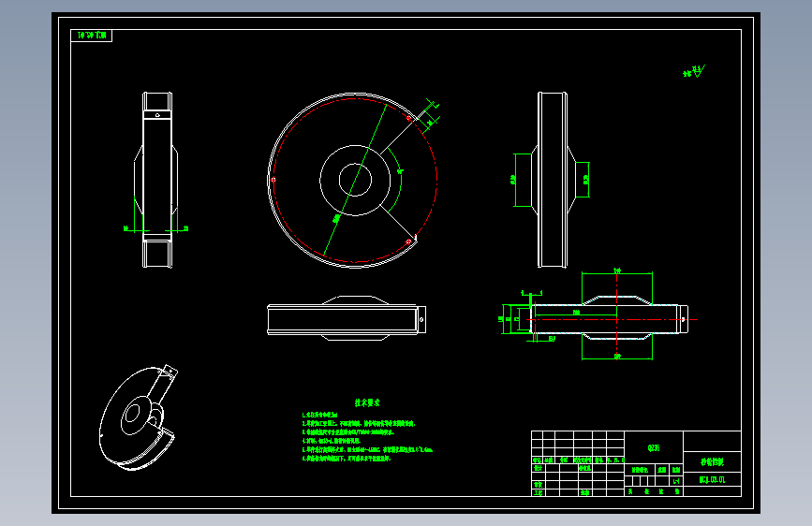The height and width of the screenshot is (526, 812).
Task: Select the green angle dimension arc in front view
Action: (x=395, y=180)
